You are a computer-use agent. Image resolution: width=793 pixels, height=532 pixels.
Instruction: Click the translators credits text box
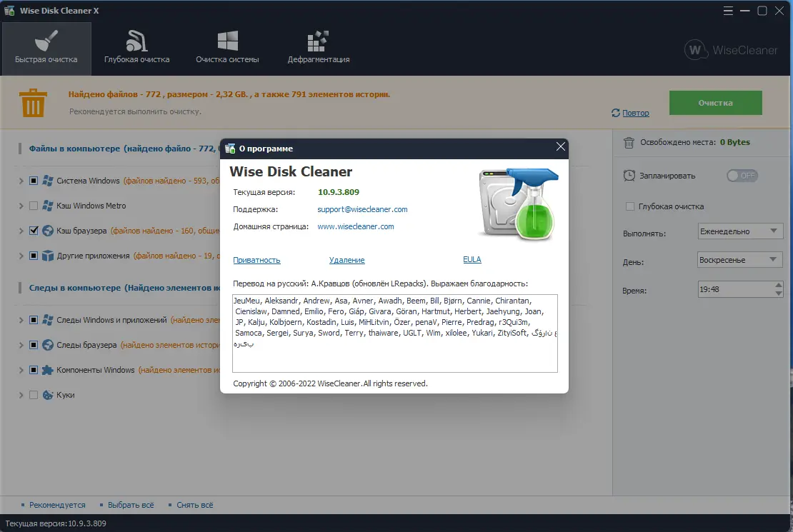click(395, 333)
